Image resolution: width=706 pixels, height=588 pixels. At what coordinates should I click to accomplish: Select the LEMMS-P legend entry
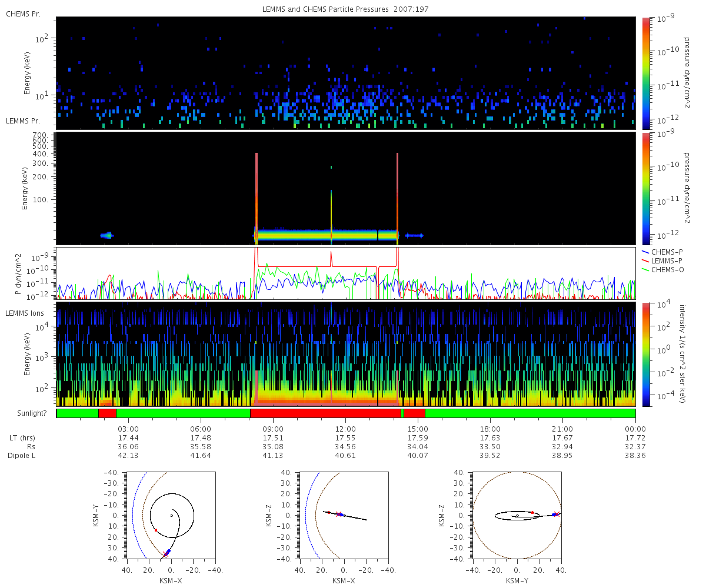coord(664,260)
